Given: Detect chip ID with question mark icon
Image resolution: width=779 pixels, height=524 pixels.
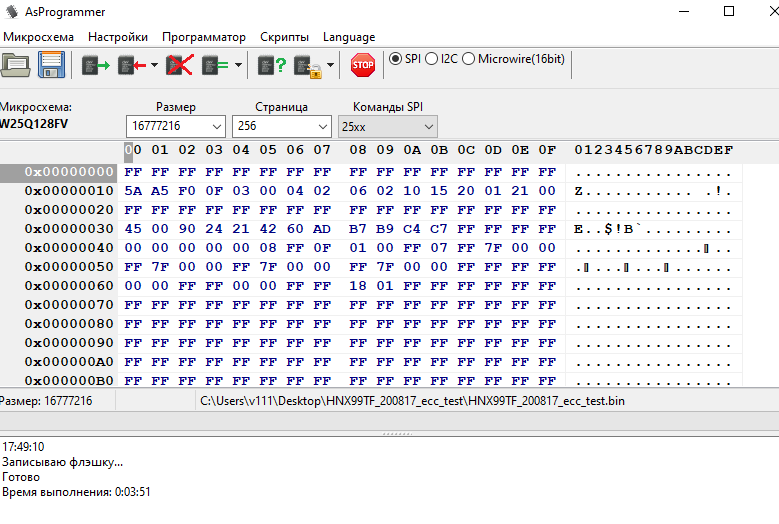Looking at the screenshot, I should click(x=272, y=65).
